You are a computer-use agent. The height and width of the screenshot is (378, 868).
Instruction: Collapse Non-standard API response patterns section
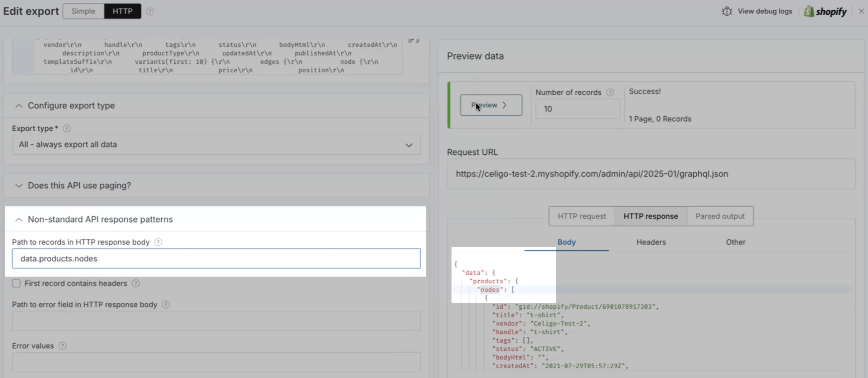(x=19, y=220)
